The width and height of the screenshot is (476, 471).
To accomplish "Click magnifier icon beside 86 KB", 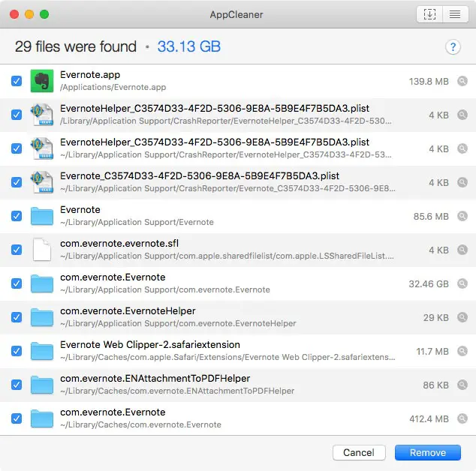I will [462, 385].
